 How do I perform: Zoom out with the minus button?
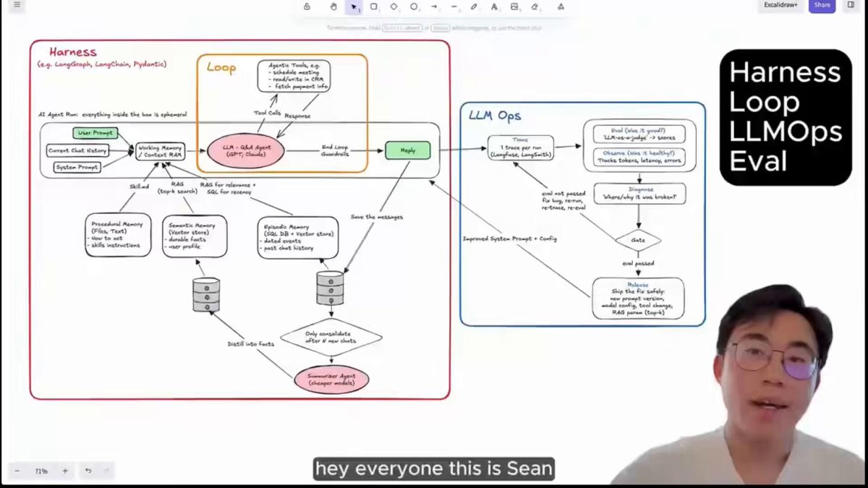pos(17,471)
